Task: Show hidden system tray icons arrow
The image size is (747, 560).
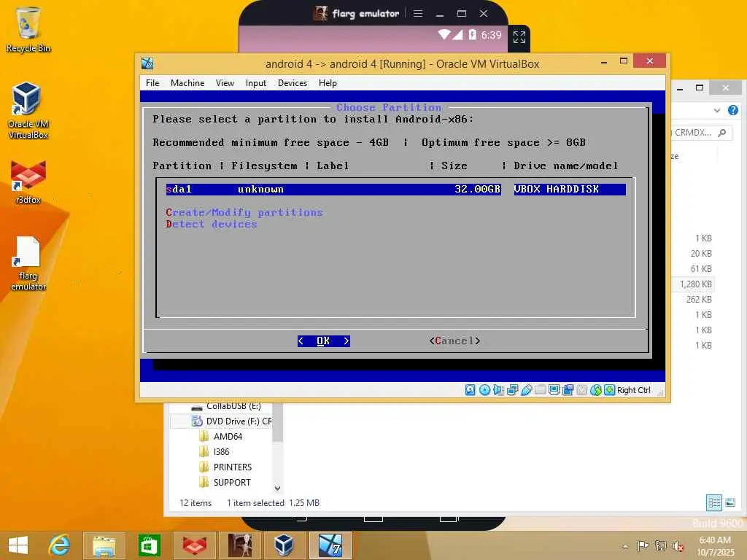Action: [x=625, y=546]
